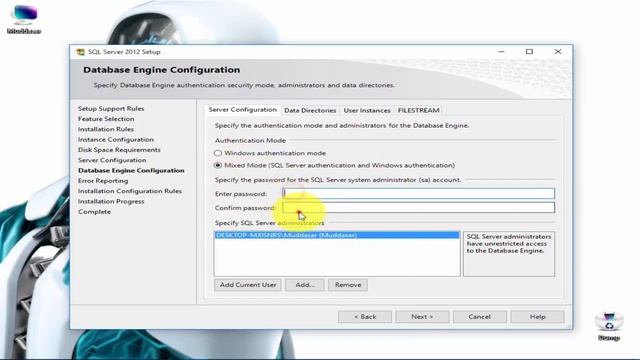Switch to the Server Configuration tab
640x360 pixels.
(x=242, y=110)
